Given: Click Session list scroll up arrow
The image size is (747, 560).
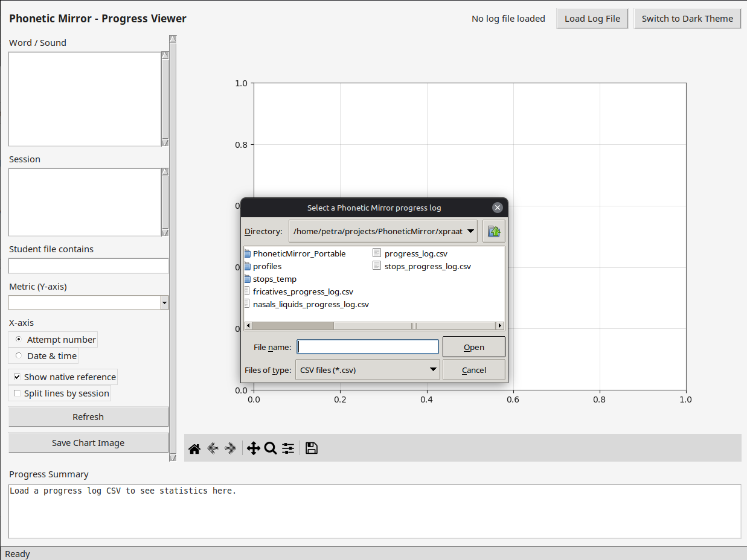Looking at the screenshot, I should click(x=165, y=172).
